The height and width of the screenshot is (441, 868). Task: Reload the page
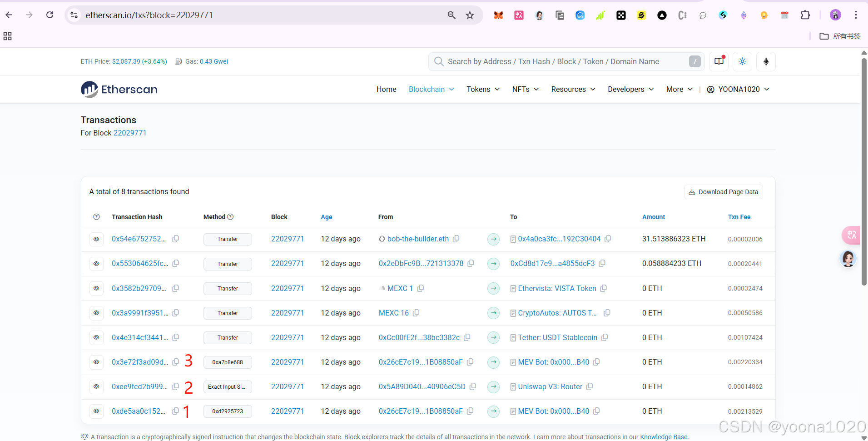coord(50,15)
